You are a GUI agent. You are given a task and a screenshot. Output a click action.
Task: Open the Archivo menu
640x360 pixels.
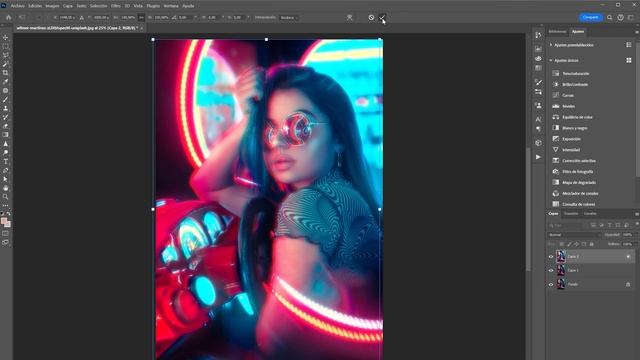pos(18,6)
